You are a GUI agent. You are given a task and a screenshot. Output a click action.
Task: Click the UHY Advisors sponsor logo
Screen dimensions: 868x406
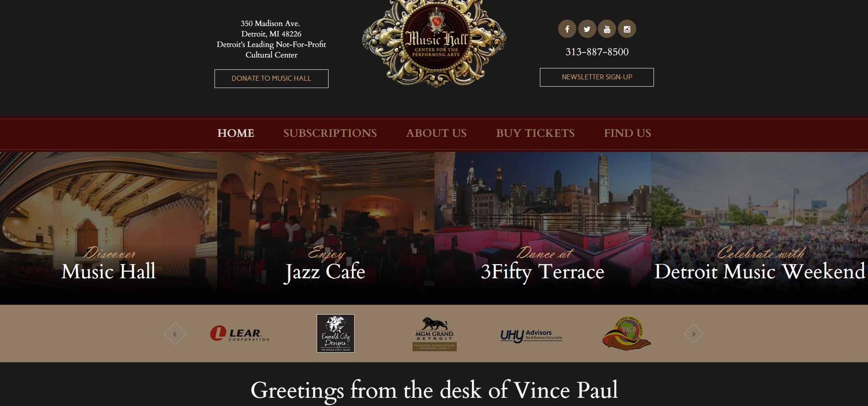[x=531, y=336]
